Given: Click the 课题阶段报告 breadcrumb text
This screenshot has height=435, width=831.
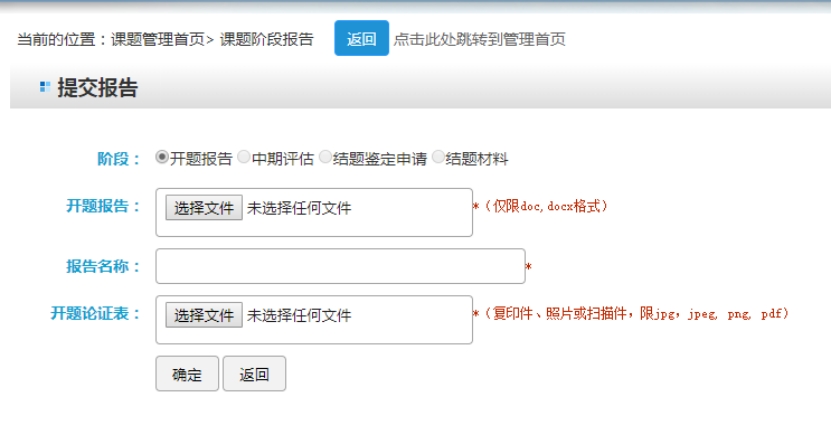Looking at the screenshot, I should (266, 40).
